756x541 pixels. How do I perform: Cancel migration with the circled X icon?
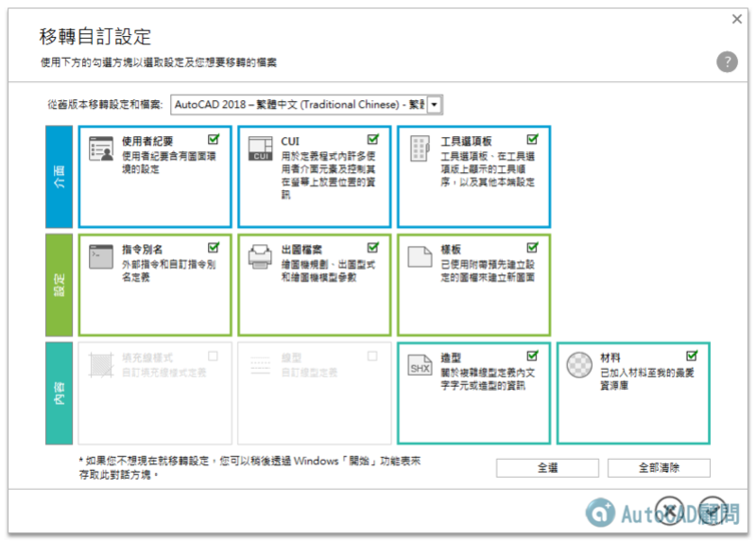point(669,511)
